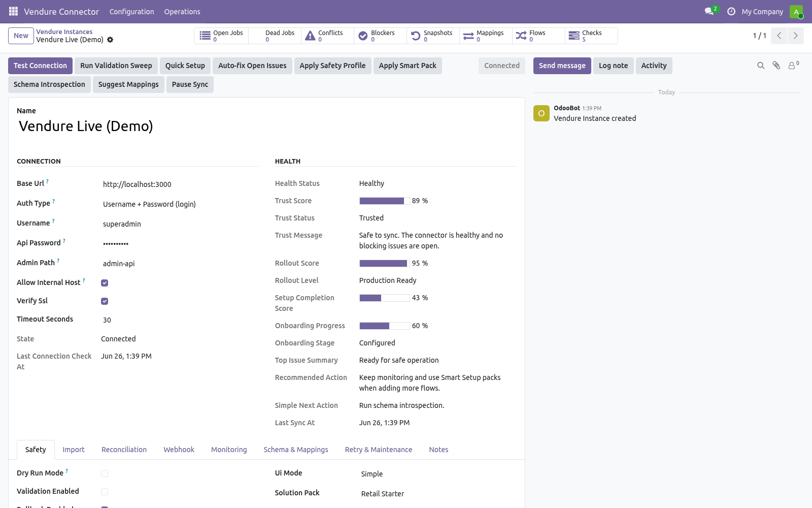Open the activities clock icon
The width and height of the screenshot is (812, 508).
tap(731, 11)
